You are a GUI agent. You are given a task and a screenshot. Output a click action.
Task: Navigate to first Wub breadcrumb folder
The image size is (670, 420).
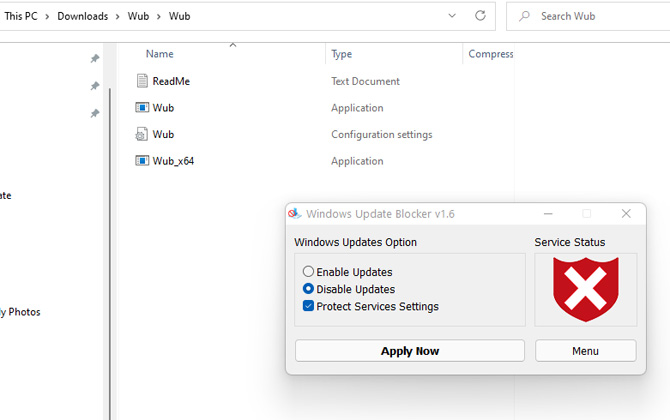click(x=138, y=16)
